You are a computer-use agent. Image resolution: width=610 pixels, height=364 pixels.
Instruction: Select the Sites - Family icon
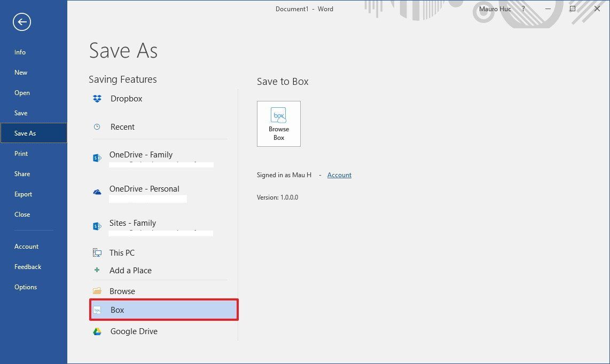[97, 226]
